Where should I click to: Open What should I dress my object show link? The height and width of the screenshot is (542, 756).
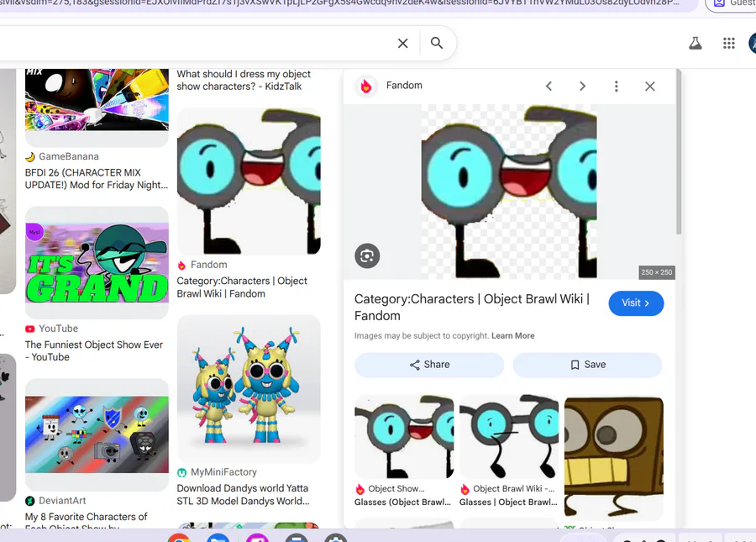244,80
